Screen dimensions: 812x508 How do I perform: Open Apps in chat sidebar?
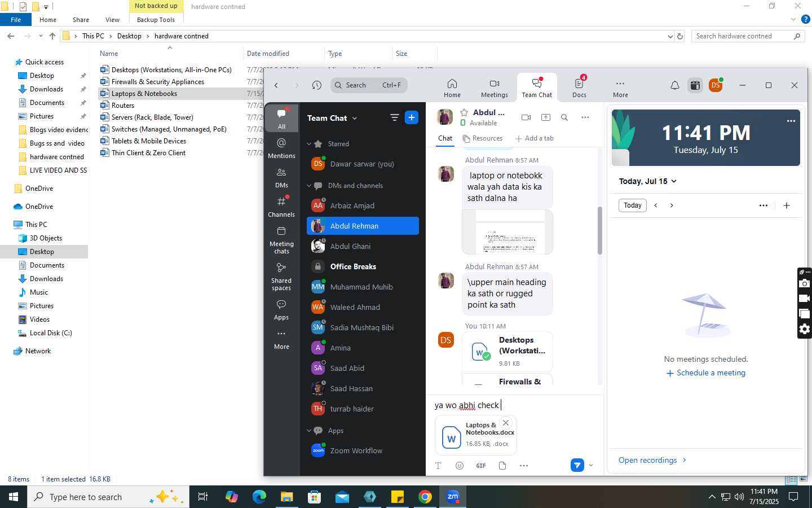coord(281,310)
